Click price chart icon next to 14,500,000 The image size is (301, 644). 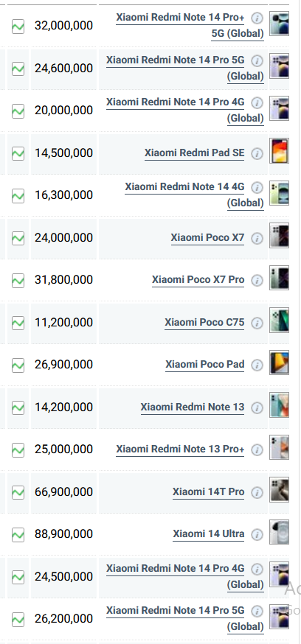(18, 153)
